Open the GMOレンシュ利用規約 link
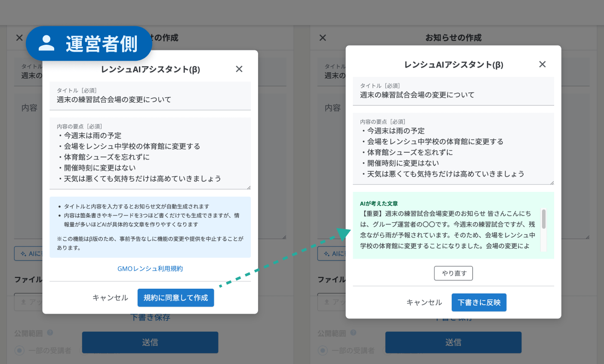604x364 pixels. tap(150, 268)
